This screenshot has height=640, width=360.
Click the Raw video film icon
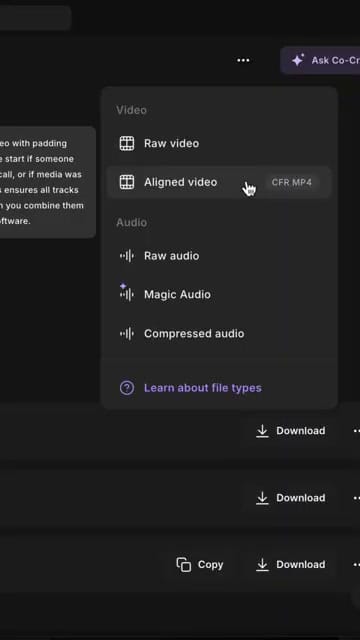pos(127,144)
